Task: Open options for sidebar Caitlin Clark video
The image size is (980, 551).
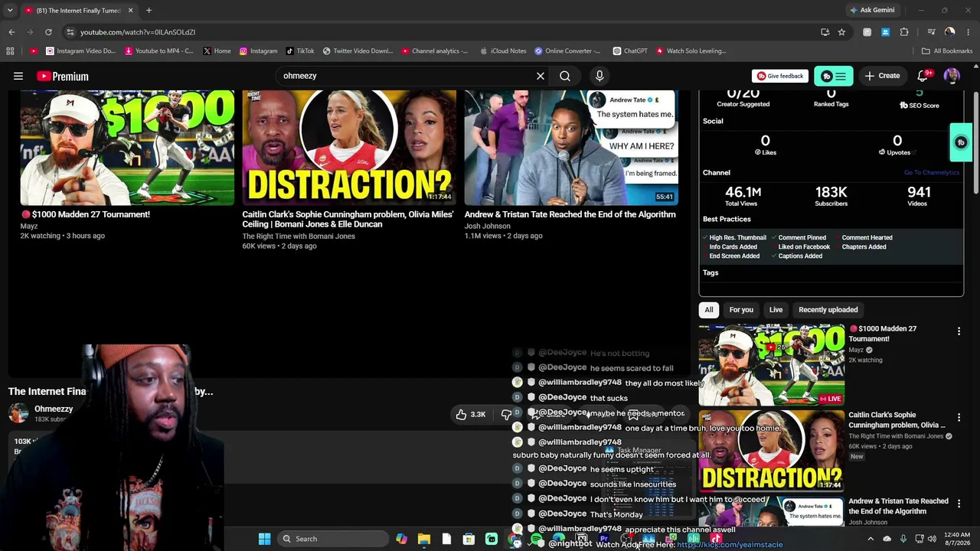Action: tap(959, 418)
